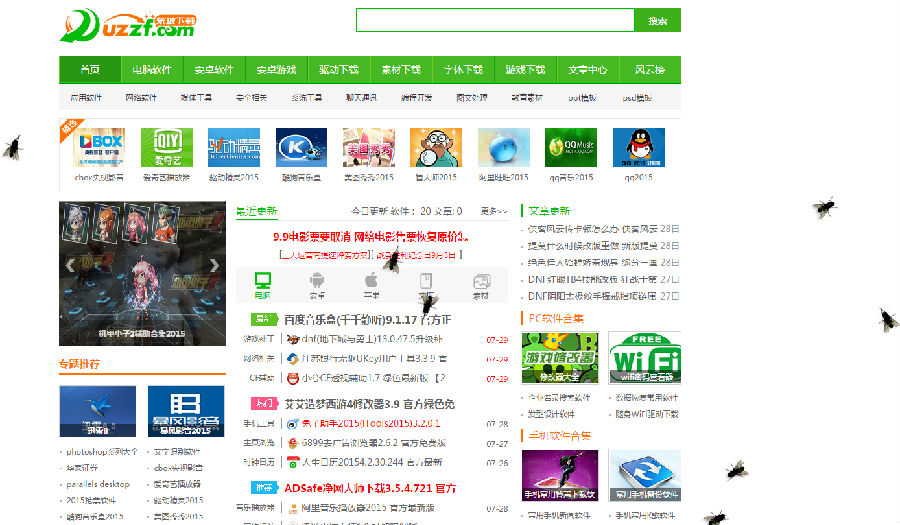This screenshot has height=525, width=900.
Task: Open the QQMusic app icon
Action: 571,147
